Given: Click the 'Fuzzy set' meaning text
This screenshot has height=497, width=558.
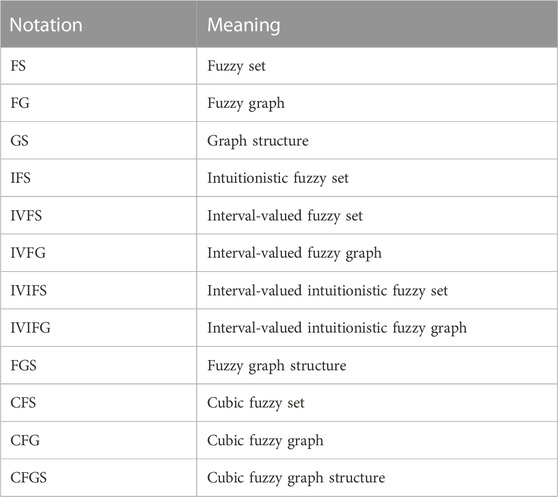Looking at the screenshot, I should (x=236, y=66).
